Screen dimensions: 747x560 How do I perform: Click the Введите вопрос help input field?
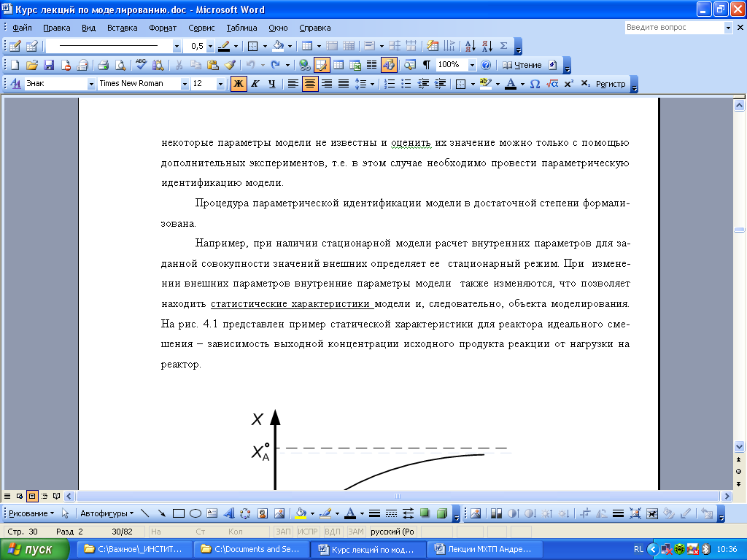tap(674, 28)
